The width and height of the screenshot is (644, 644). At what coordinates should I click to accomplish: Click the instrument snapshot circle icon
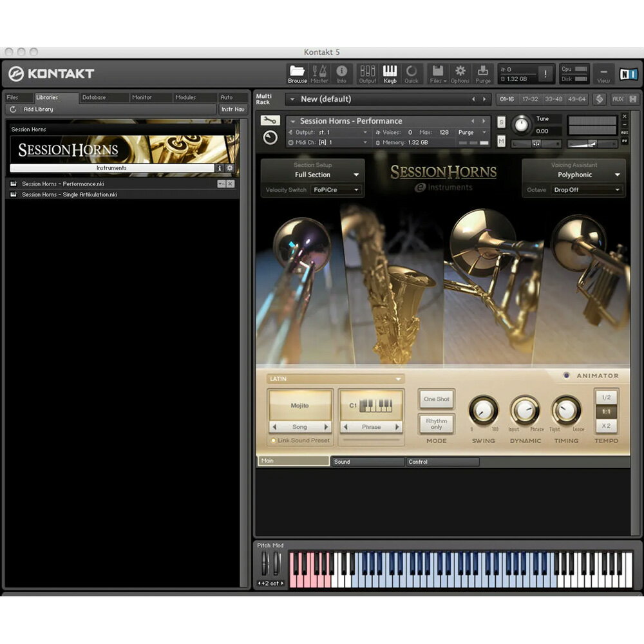click(x=270, y=138)
